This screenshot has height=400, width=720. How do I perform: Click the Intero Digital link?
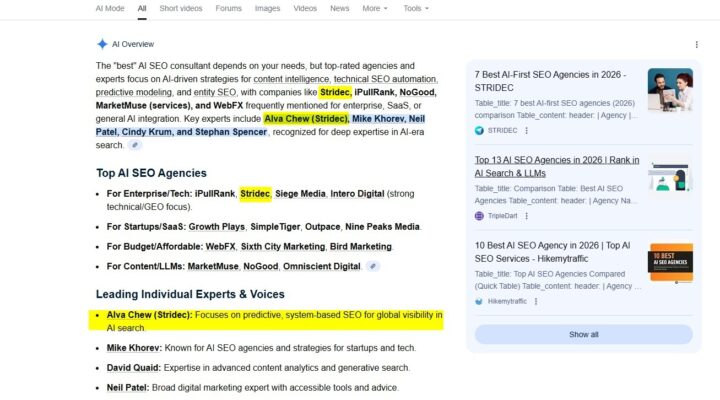point(357,194)
